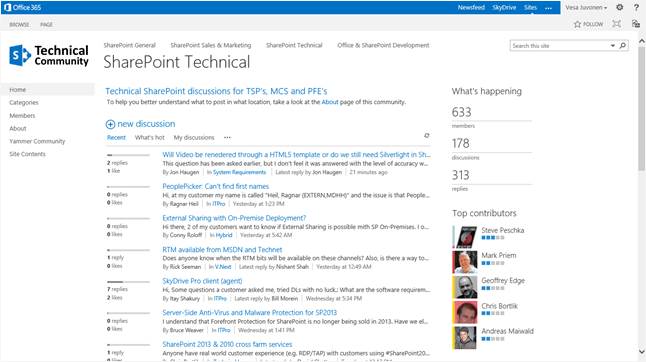Click the 633 members count

coord(461,112)
